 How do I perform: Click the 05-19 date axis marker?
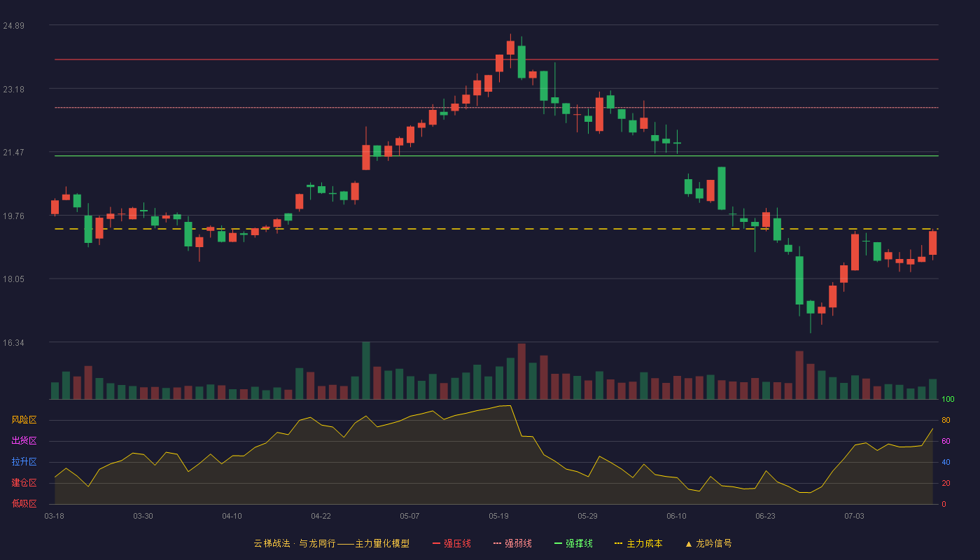(498, 516)
